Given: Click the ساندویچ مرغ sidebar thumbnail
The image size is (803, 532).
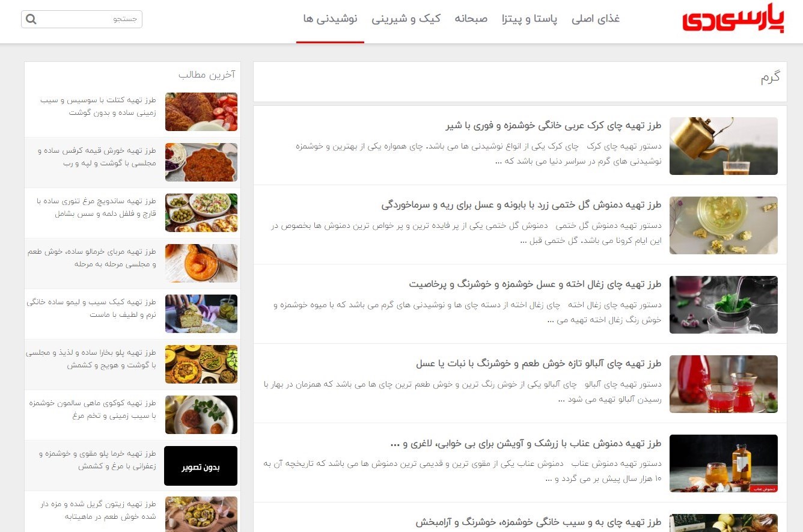Looking at the screenshot, I should 201,213.
